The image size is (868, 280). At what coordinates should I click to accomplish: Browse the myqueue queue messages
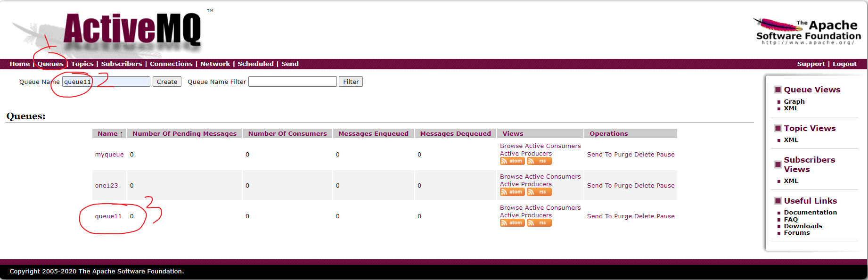pos(511,146)
